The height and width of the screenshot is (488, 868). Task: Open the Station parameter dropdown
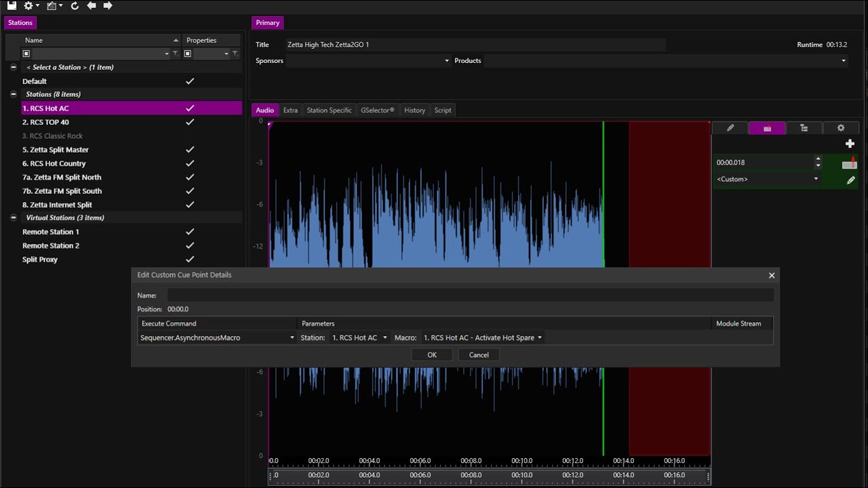point(384,338)
